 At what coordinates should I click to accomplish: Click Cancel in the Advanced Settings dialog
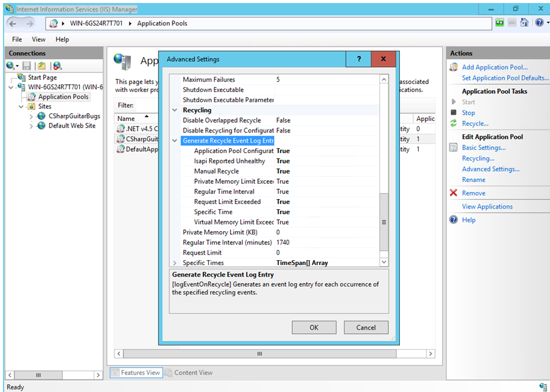[365, 327]
